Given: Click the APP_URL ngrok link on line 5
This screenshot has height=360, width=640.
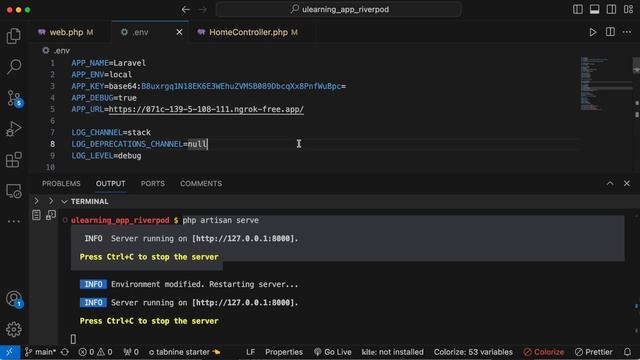Looking at the screenshot, I should pos(206,109).
